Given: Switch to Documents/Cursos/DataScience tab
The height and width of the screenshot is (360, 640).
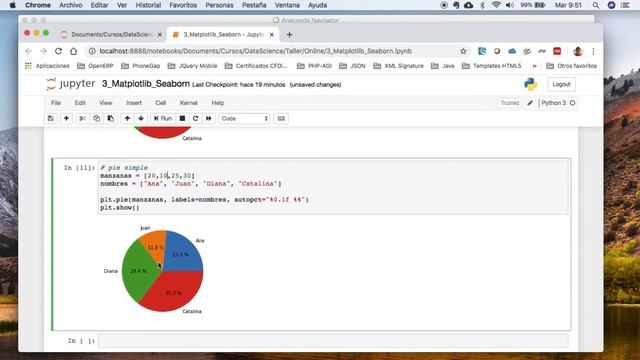Looking at the screenshot, I should tap(111, 35).
